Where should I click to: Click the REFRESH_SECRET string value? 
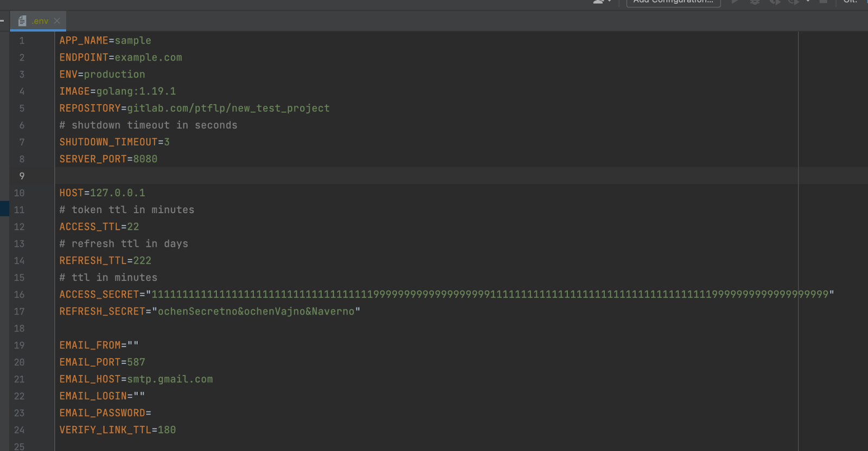(256, 312)
